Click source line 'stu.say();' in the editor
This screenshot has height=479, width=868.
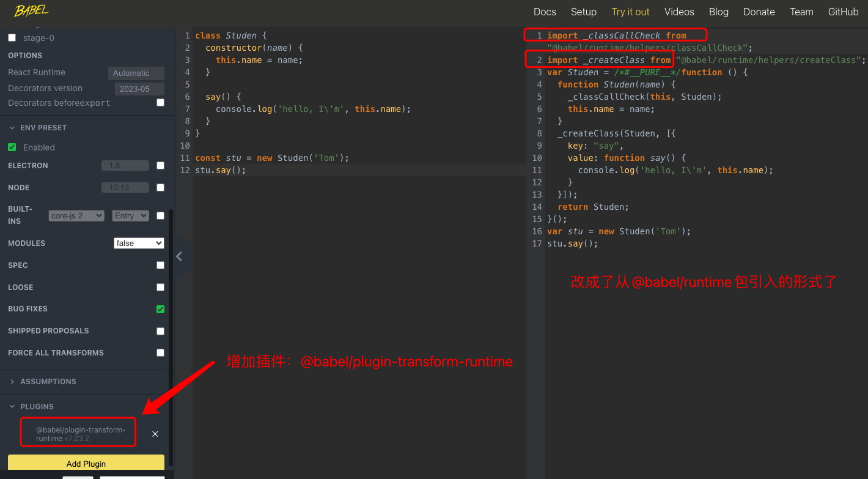221,170
